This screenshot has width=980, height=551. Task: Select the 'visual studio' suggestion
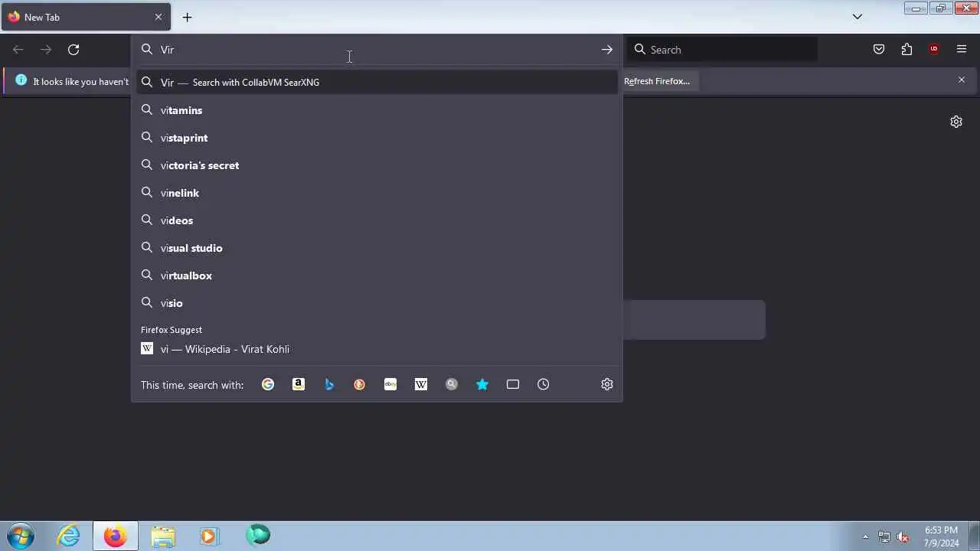point(377,248)
